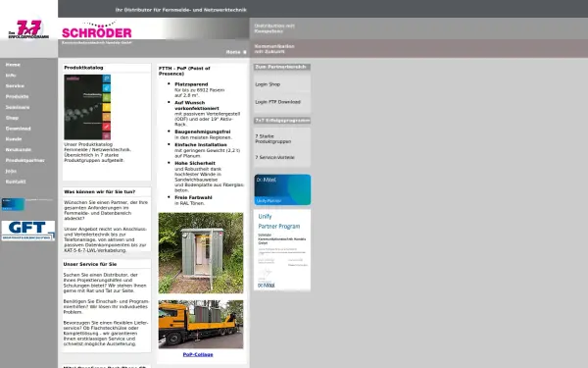
Task: Open the Produktkatalog cover image
Action: [x=87, y=107]
